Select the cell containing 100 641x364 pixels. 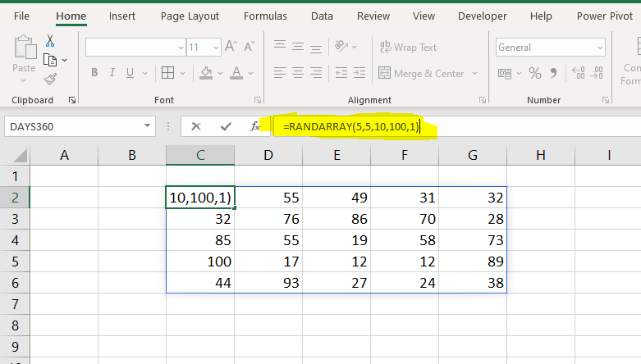point(200,262)
